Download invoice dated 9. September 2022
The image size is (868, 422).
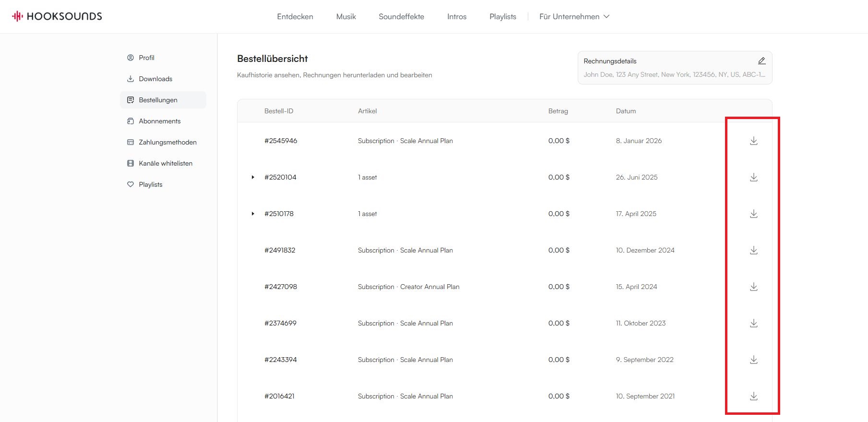click(753, 360)
